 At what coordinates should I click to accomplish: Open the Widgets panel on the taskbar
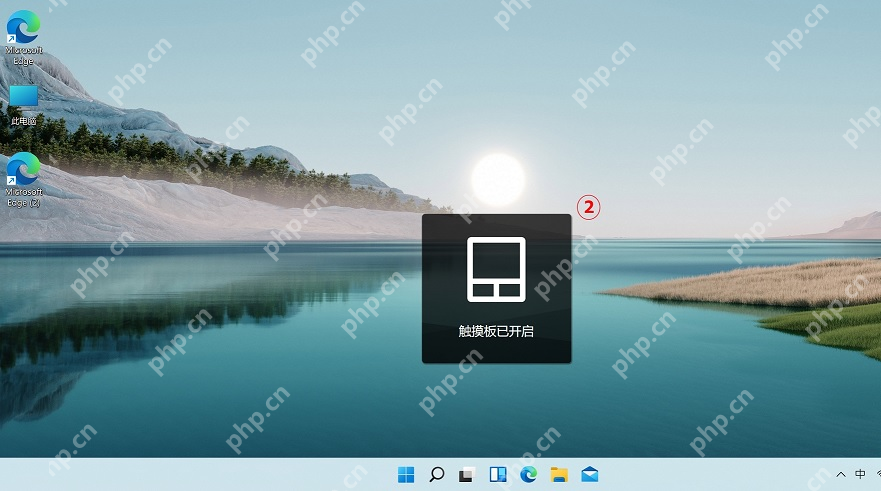[498, 475]
